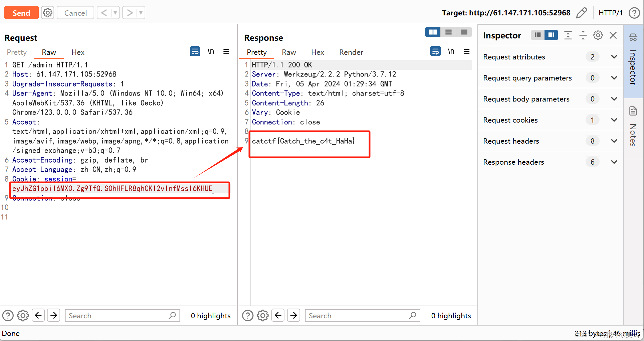Expand all Inspector sections

point(568,35)
